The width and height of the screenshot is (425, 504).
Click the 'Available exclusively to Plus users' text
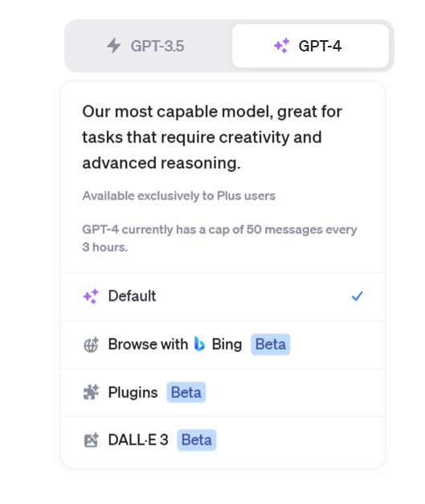click(179, 196)
